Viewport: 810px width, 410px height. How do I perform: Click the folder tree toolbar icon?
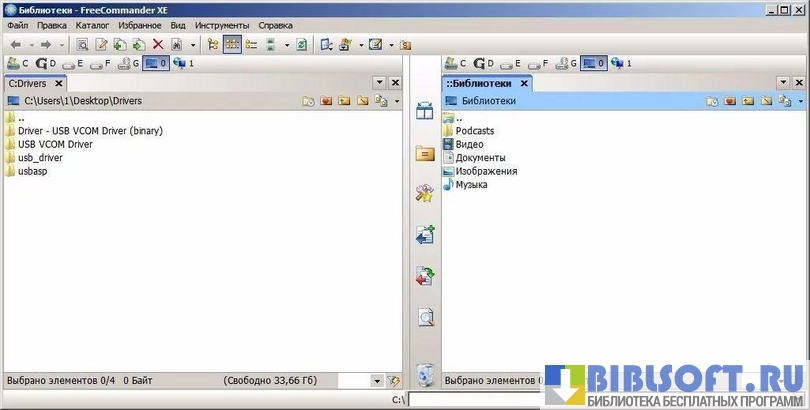click(x=212, y=44)
